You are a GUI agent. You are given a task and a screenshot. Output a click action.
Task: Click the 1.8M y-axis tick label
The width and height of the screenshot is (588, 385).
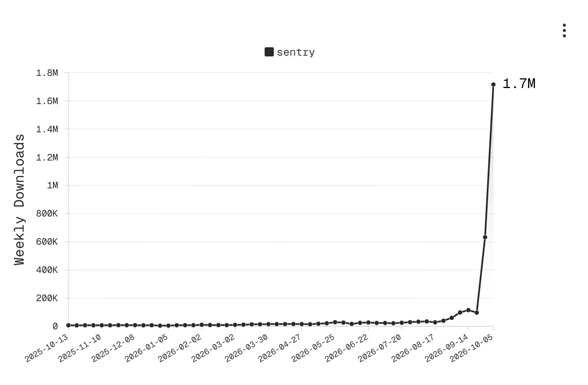[47, 73]
